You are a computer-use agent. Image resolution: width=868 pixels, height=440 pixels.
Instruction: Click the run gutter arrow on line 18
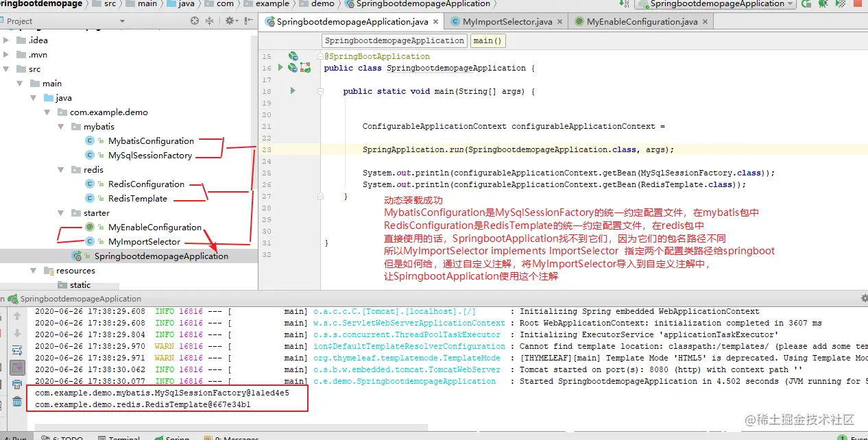(x=293, y=91)
